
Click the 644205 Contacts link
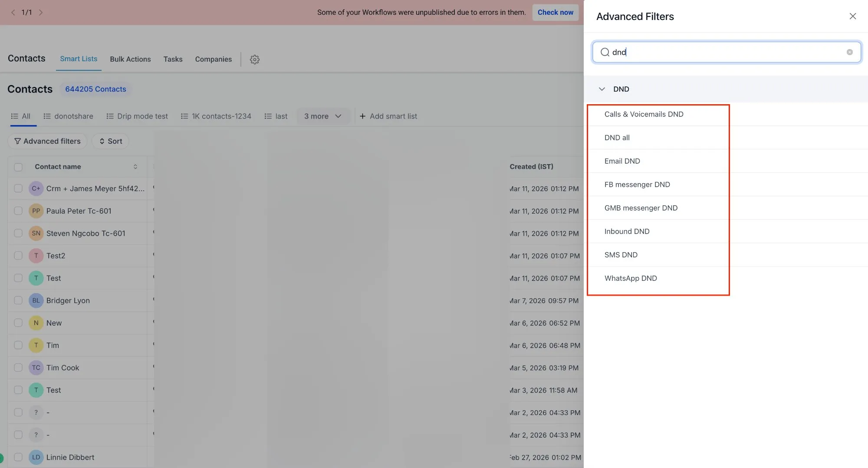(95, 89)
